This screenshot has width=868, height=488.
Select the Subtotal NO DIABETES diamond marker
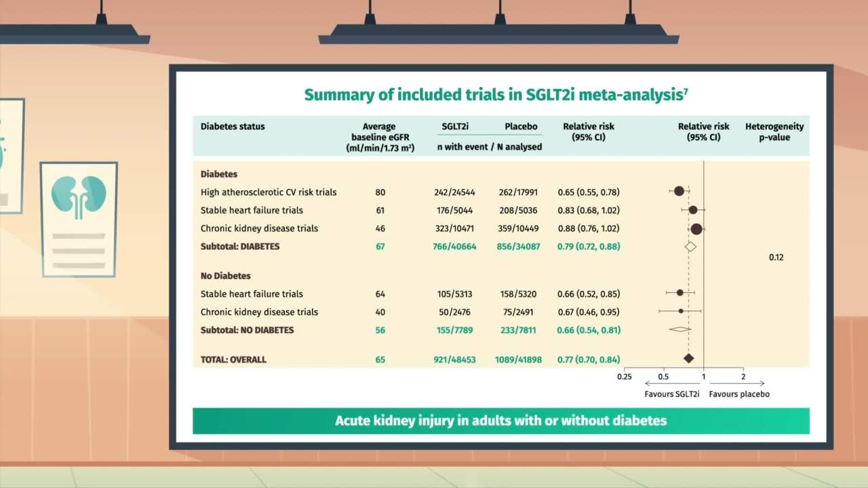pyautogui.click(x=679, y=330)
